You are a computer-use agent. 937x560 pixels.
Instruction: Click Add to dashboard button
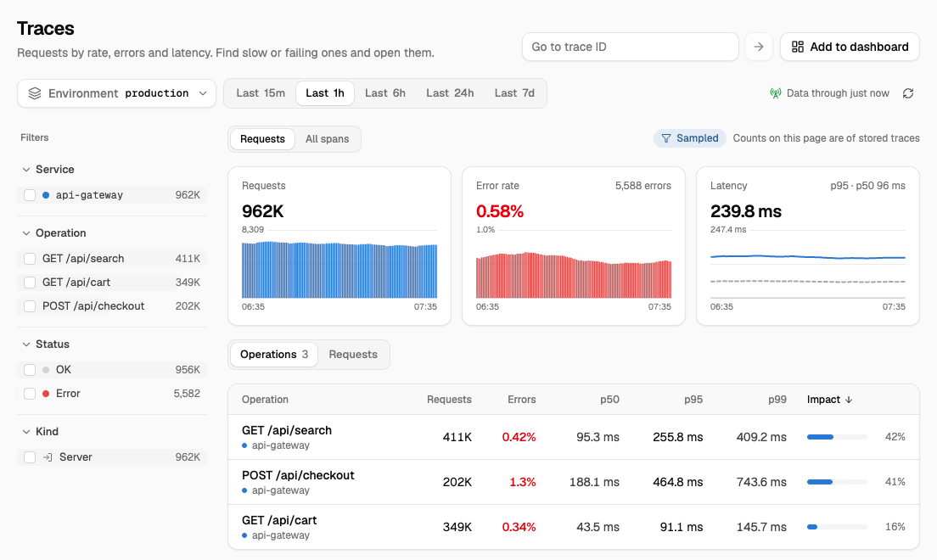click(850, 47)
